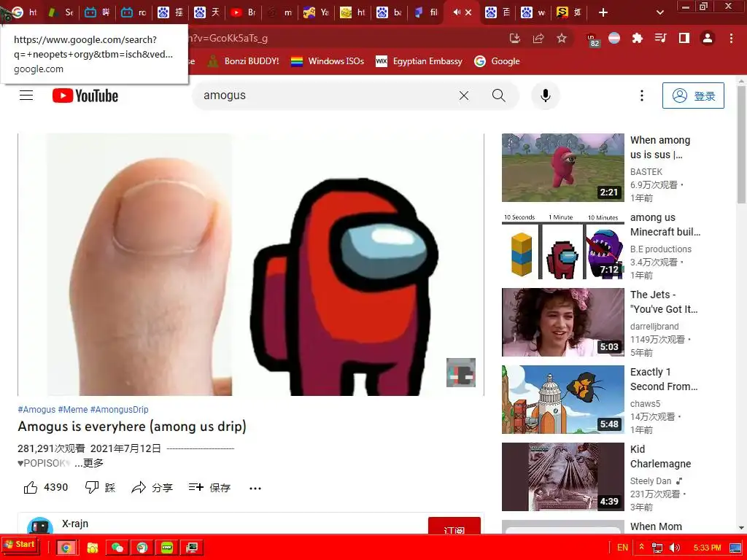Go to YouTube home via logo

[85, 96]
